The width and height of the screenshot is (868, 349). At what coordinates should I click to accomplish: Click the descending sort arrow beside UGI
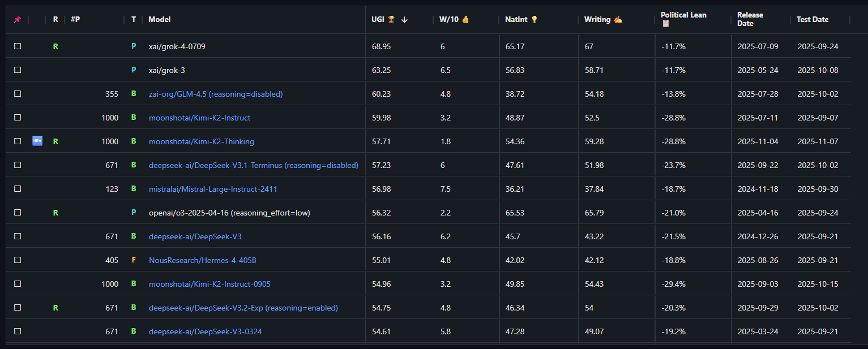pyautogui.click(x=404, y=20)
